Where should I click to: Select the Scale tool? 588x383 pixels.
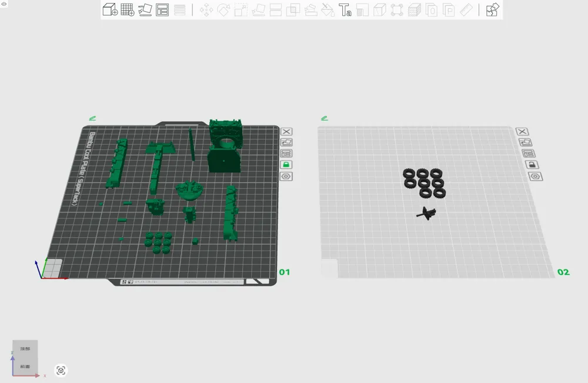(x=240, y=9)
